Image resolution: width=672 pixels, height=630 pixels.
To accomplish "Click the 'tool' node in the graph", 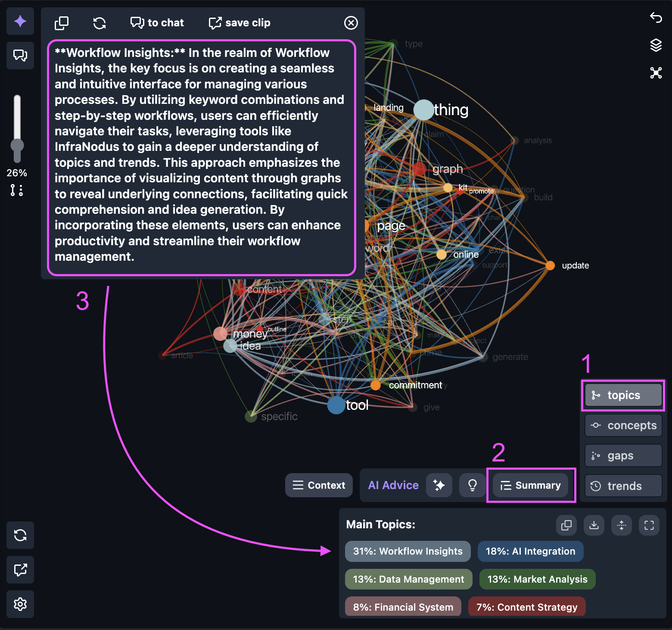I will [336, 405].
